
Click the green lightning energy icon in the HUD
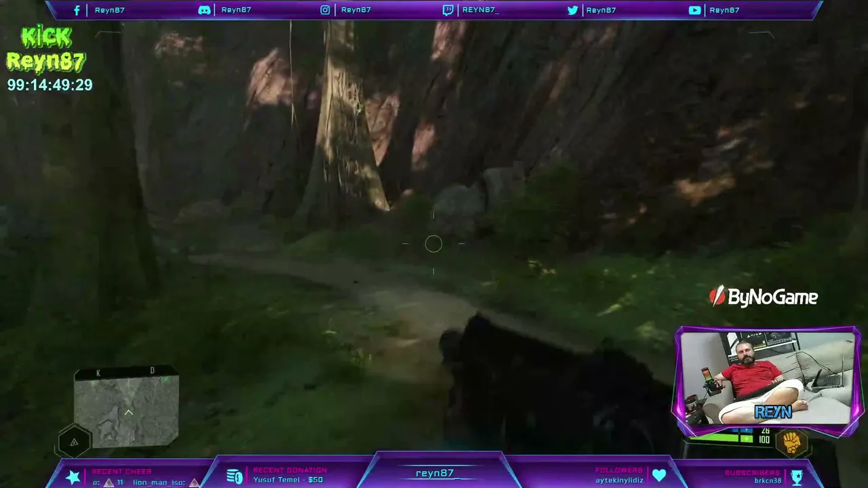746,439
